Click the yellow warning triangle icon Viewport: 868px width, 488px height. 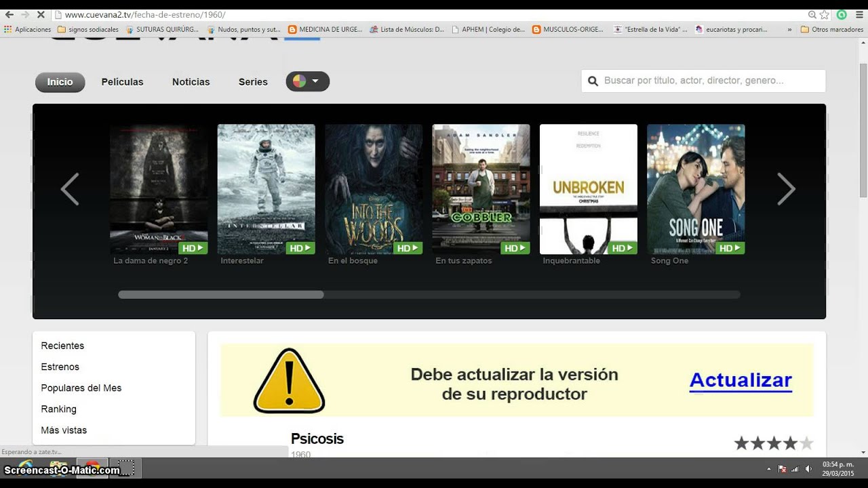[x=289, y=381]
